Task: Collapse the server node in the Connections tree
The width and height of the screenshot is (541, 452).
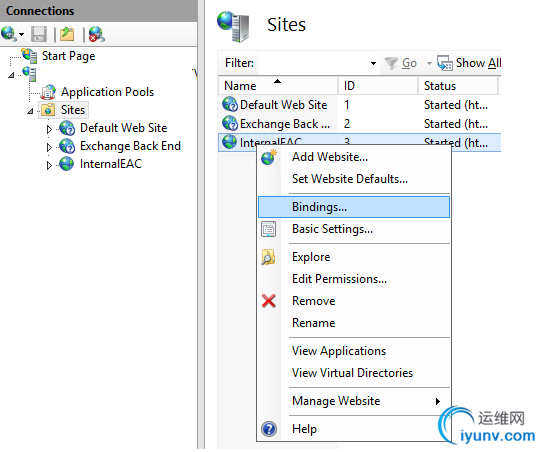Action: tap(11, 75)
